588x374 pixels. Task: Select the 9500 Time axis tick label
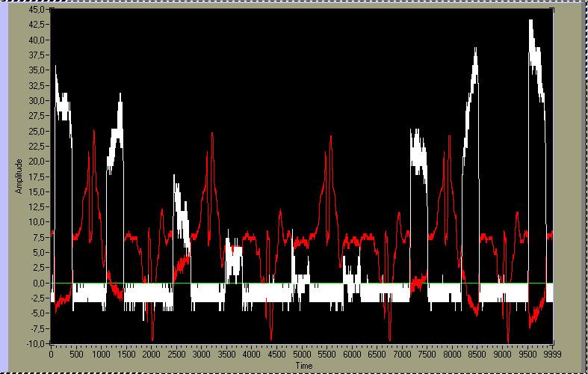tap(528, 354)
